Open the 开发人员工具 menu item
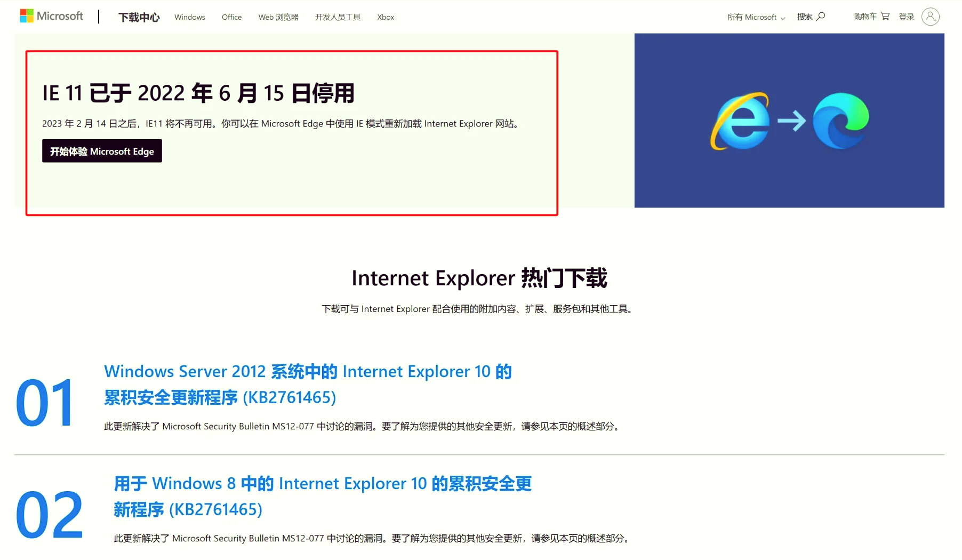This screenshot has height=560, width=962. coord(338,17)
